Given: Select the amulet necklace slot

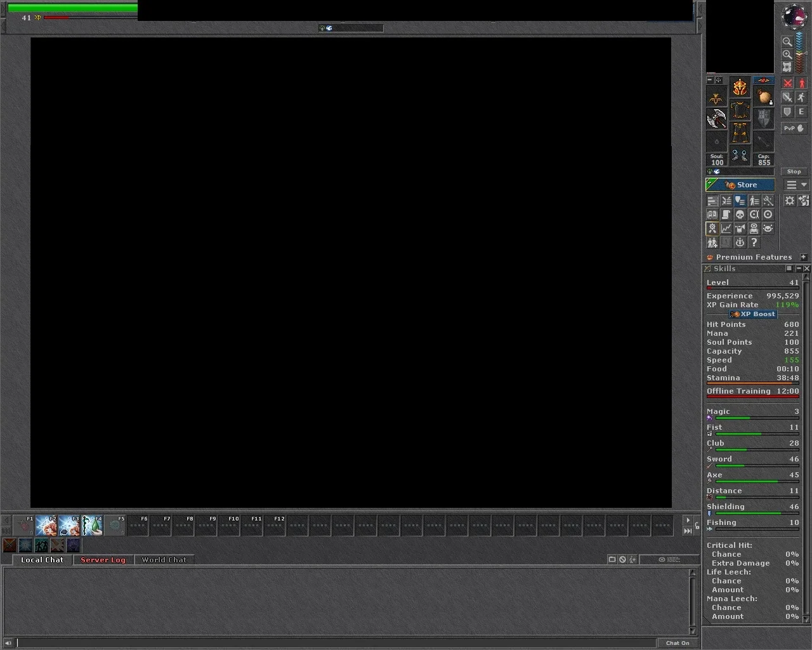Looking at the screenshot, I should click(716, 96).
